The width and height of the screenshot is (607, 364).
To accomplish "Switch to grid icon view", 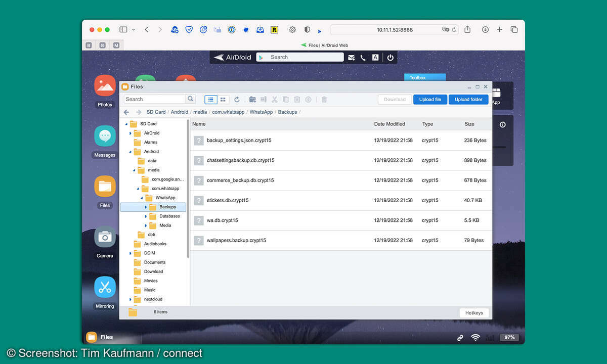I will 223,100.
